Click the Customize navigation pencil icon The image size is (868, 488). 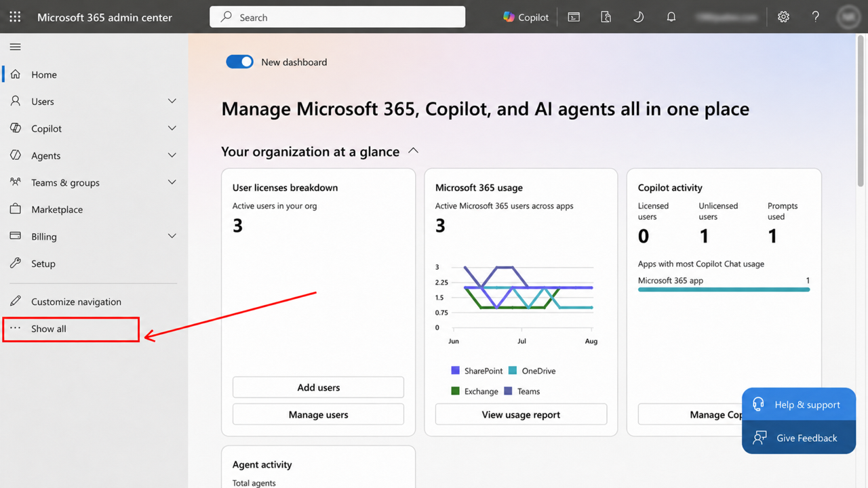pos(16,302)
